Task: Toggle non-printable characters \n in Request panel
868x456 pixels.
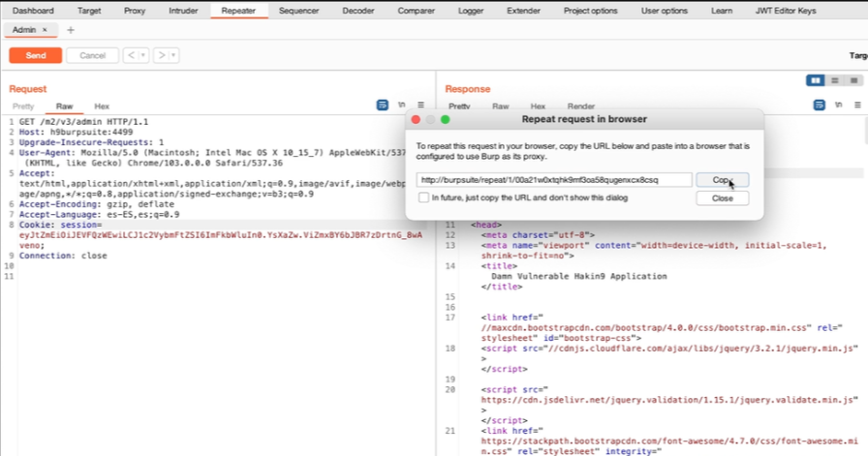Action: pyautogui.click(x=402, y=106)
